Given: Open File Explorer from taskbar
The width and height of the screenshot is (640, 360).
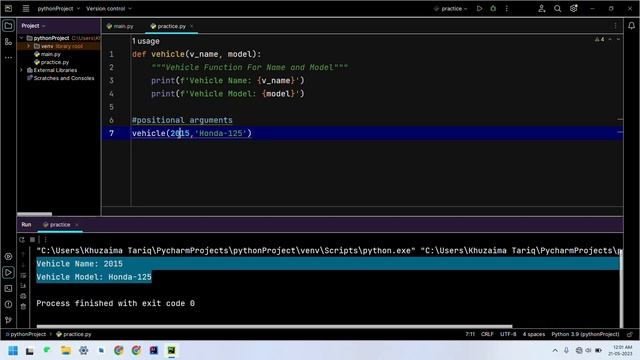Looking at the screenshot, I should [x=66, y=351].
